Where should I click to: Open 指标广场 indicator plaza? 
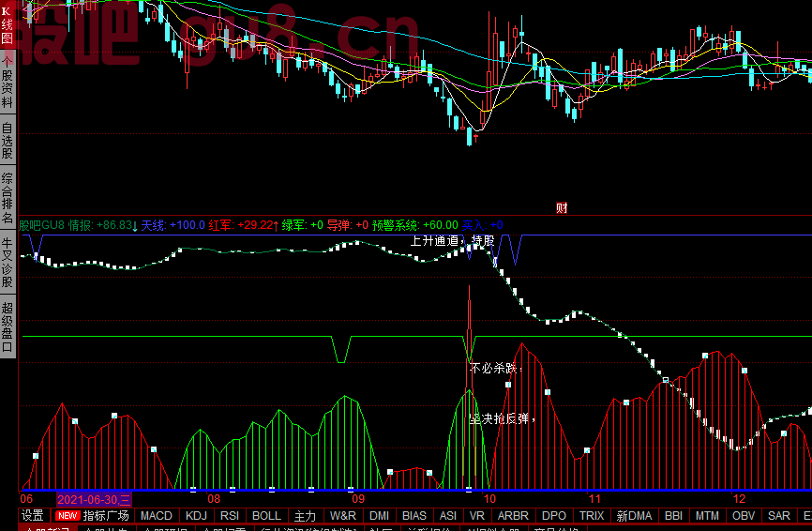pos(92,515)
